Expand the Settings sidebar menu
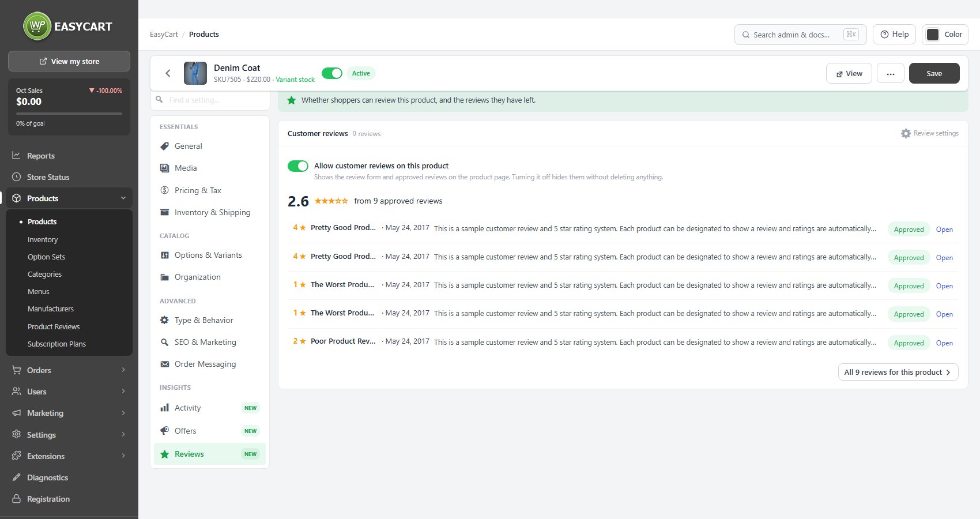 pos(123,435)
